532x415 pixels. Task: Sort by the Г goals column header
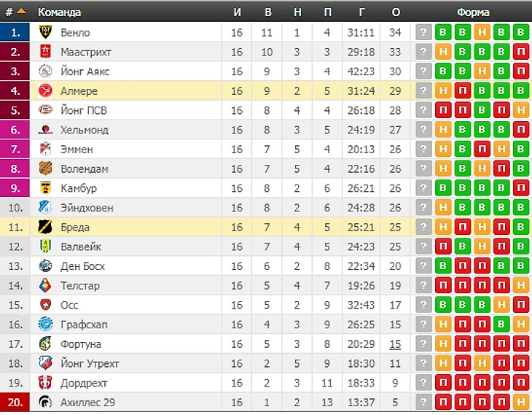[x=361, y=12]
